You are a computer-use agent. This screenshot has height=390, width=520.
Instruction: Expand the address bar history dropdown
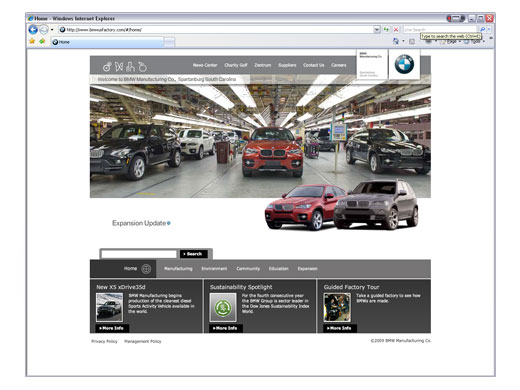pyautogui.click(x=376, y=30)
